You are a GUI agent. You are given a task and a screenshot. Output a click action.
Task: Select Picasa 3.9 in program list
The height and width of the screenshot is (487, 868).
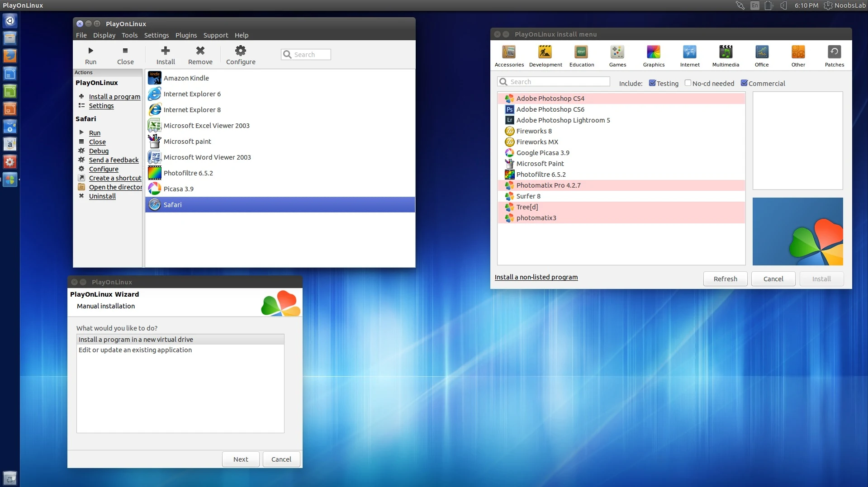pyautogui.click(x=280, y=189)
